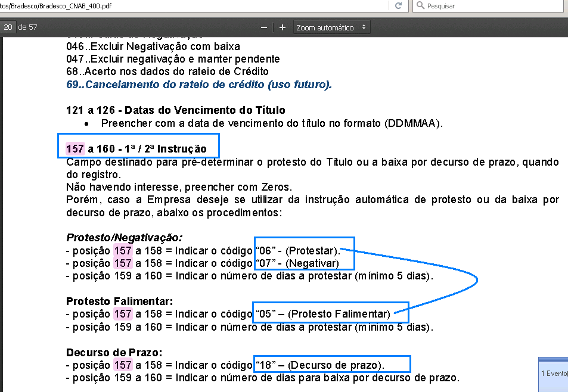Click the page number field showing 20
This screenshot has width=568, height=392.
click(8, 27)
